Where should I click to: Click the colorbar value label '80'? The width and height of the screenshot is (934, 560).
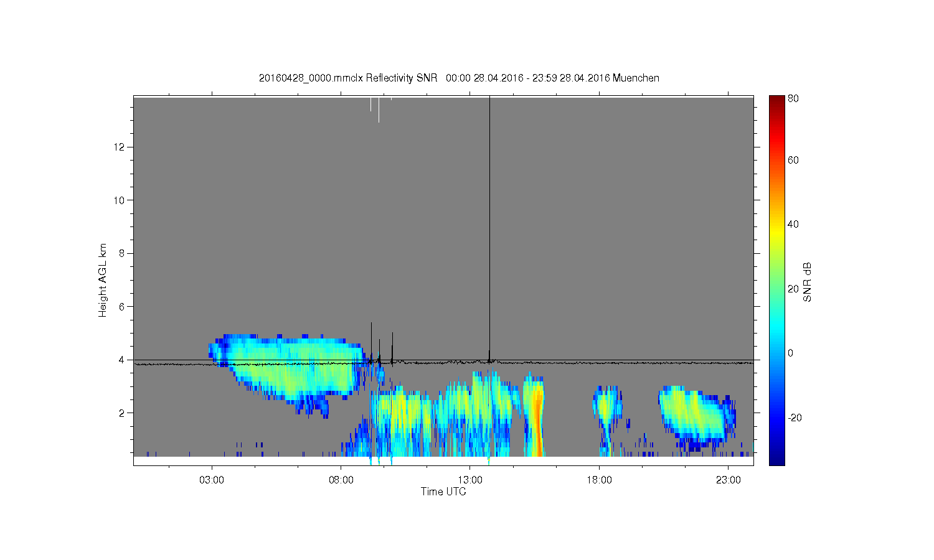pos(793,98)
